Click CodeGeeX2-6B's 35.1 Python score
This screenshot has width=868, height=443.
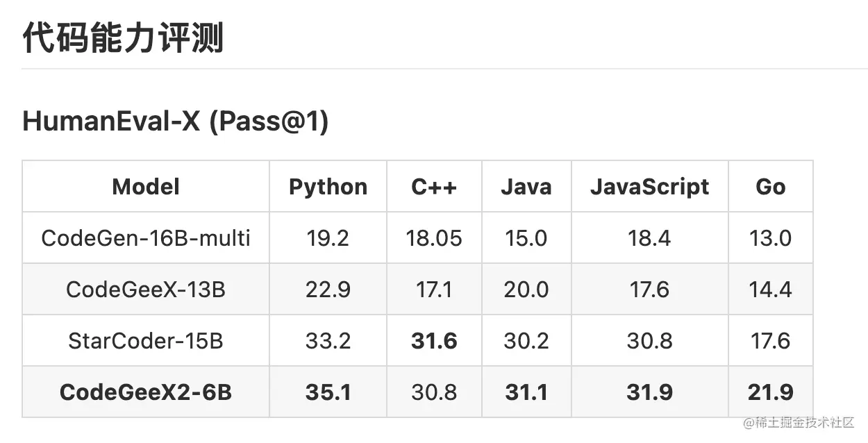click(x=328, y=392)
